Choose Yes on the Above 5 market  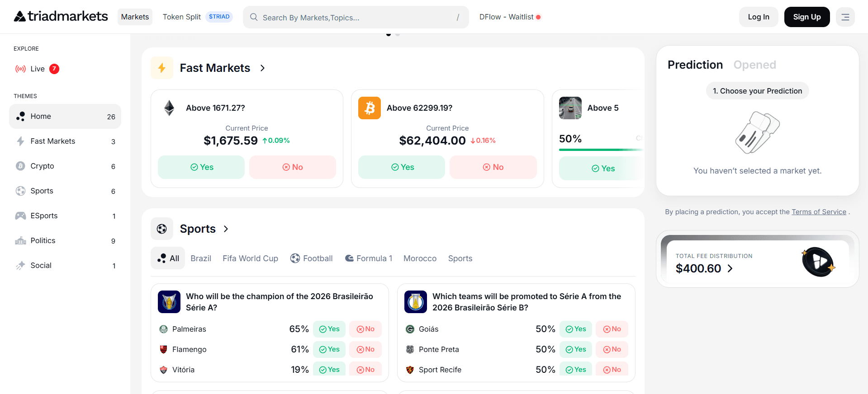coord(601,169)
